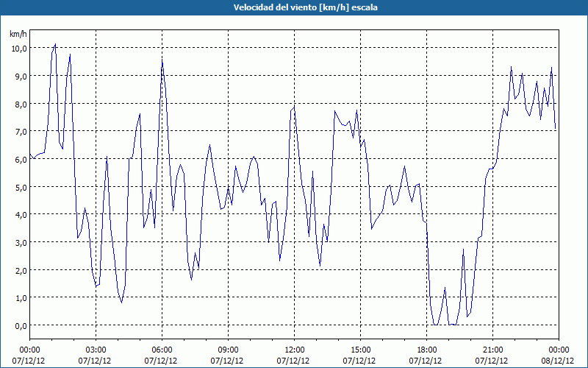Click the 1,0 y-axis value
588x368 pixels.
pyautogui.click(x=21, y=298)
